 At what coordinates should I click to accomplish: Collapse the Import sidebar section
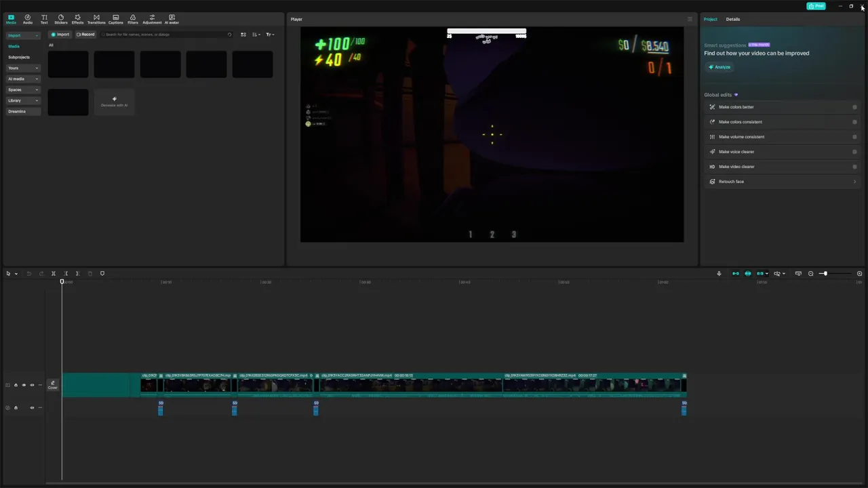23,35
